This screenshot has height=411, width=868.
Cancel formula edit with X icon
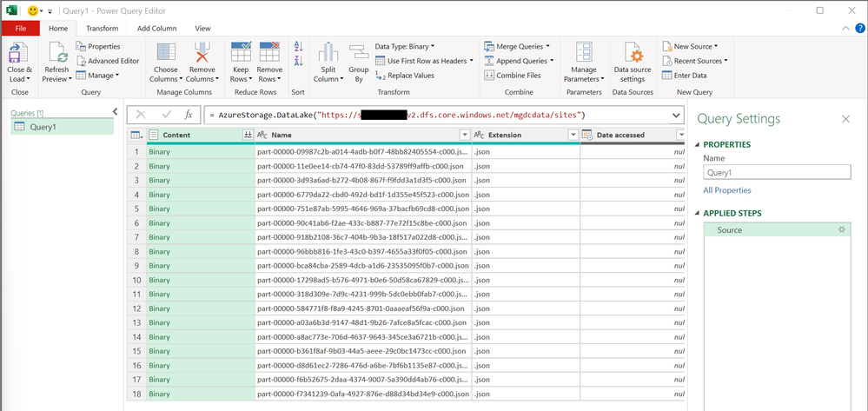pyautogui.click(x=141, y=115)
